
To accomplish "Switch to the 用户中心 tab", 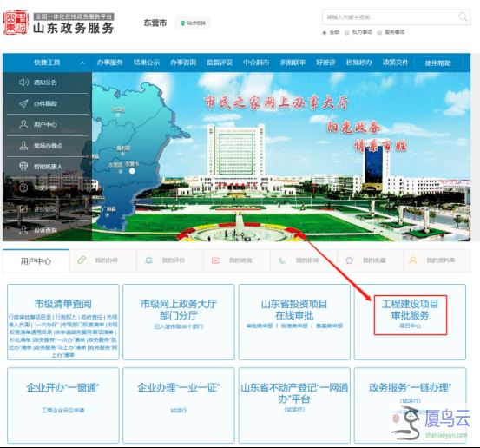I will click(36, 261).
